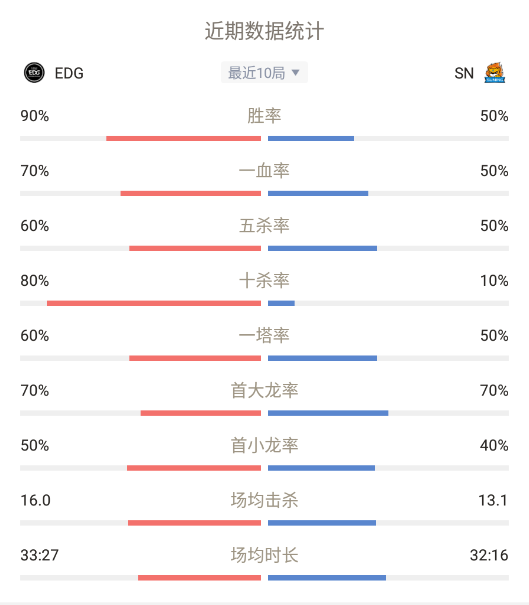
Task: Click the red 胜率 bar for EDG
Action: [183, 139]
